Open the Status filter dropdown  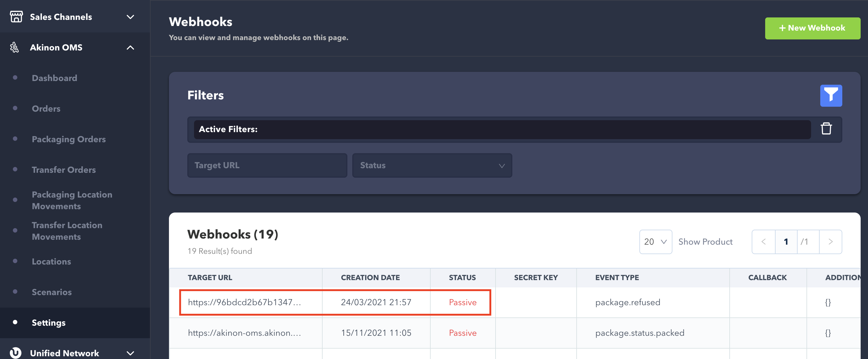click(432, 165)
